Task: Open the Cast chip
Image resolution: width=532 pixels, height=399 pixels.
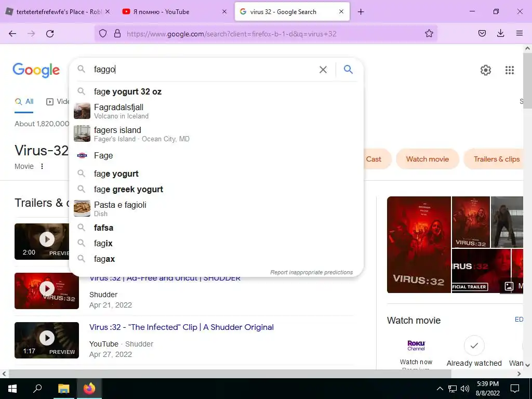Action: tap(376, 159)
